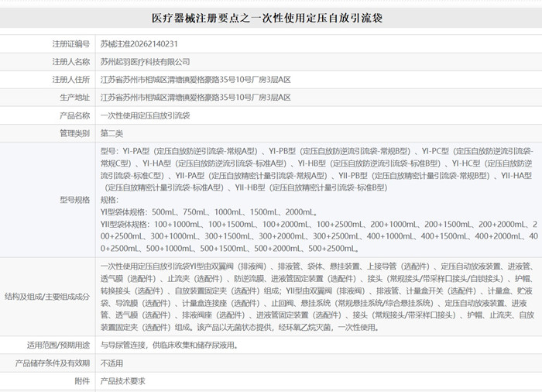542x392 pixels.
Task: Select registration number 苏械注准20262140231
Action: (x=139, y=44)
